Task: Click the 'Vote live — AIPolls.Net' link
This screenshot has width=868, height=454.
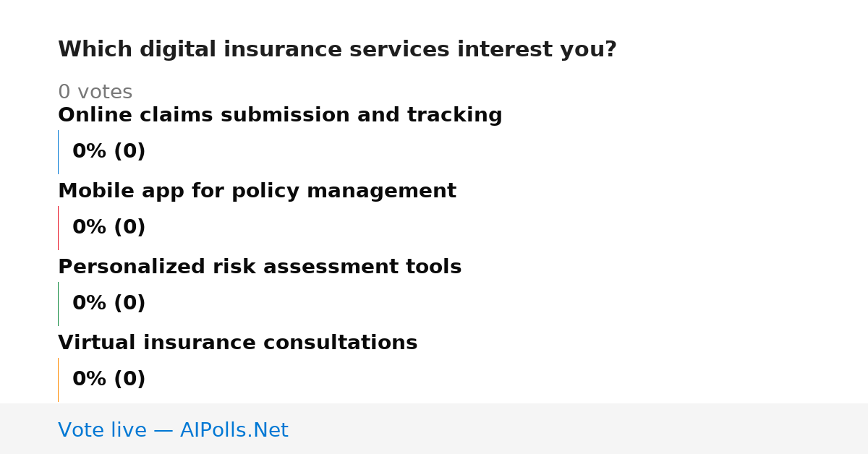Action: click(x=173, y=430)
